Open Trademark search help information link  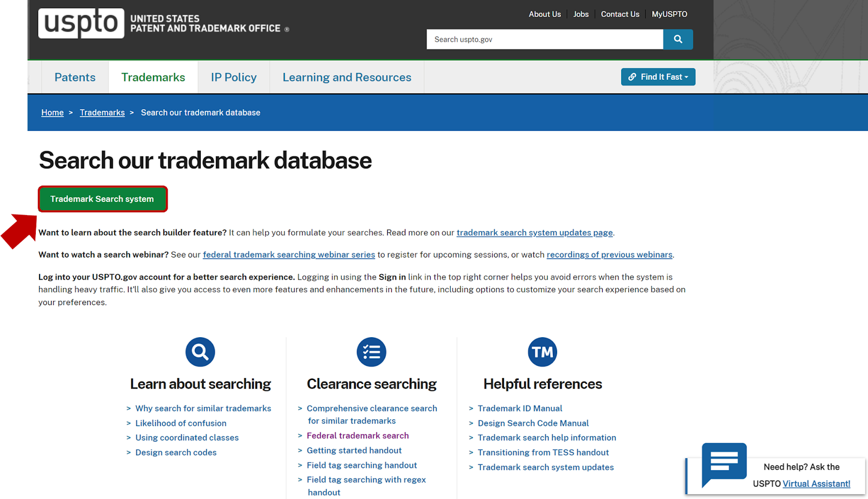(x=547, y=438)
